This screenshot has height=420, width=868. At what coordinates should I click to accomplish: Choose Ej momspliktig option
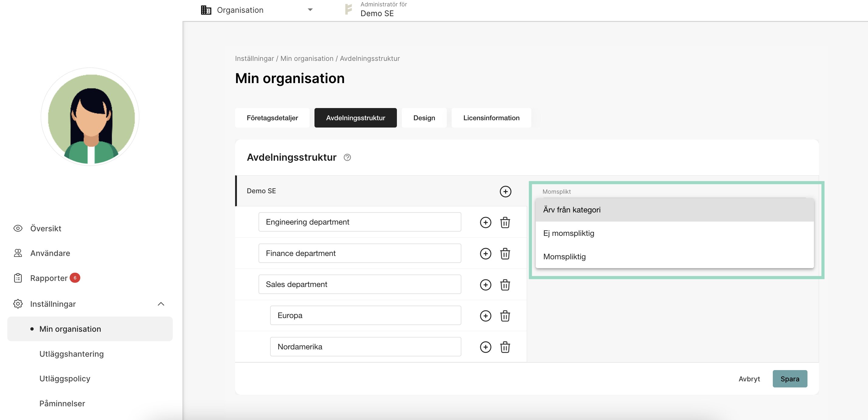[x=674, y=233]
